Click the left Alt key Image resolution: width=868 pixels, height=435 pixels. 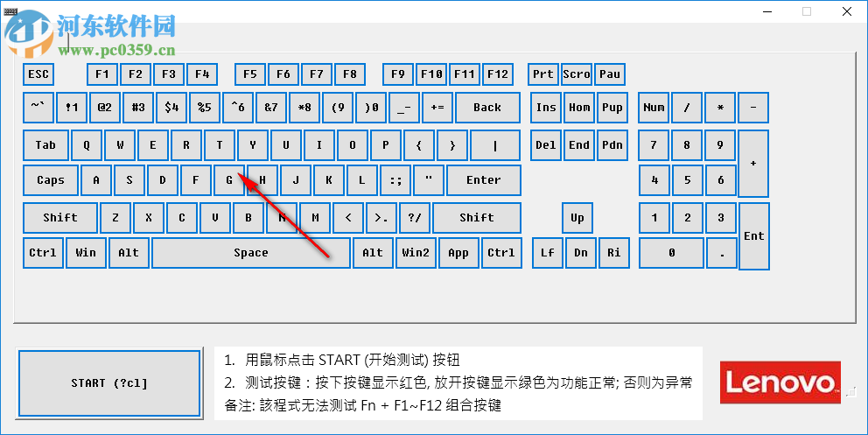(129, 253)
